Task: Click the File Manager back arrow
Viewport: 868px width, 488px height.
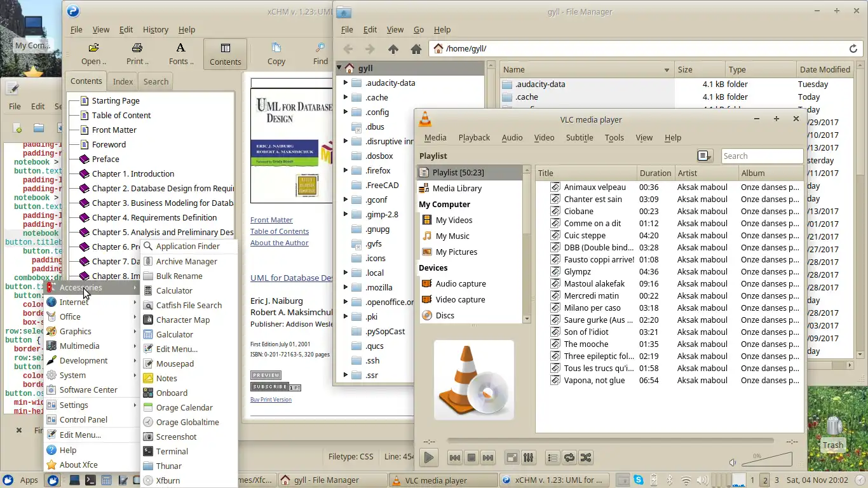Action: 348,49
